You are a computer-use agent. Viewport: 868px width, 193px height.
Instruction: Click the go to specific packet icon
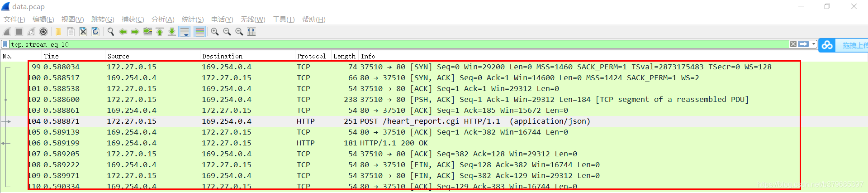tap(147, 32)
